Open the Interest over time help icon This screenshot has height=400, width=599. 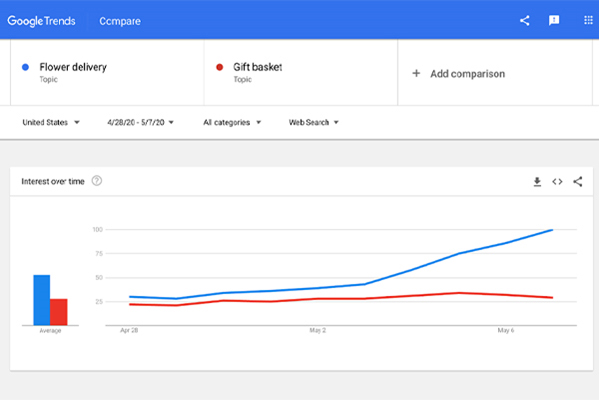97,181
